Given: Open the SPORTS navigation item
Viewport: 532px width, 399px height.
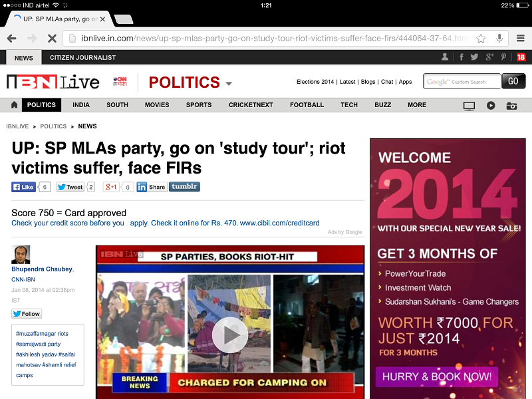Looking at the screenshot, I should (x=199, y=105).
